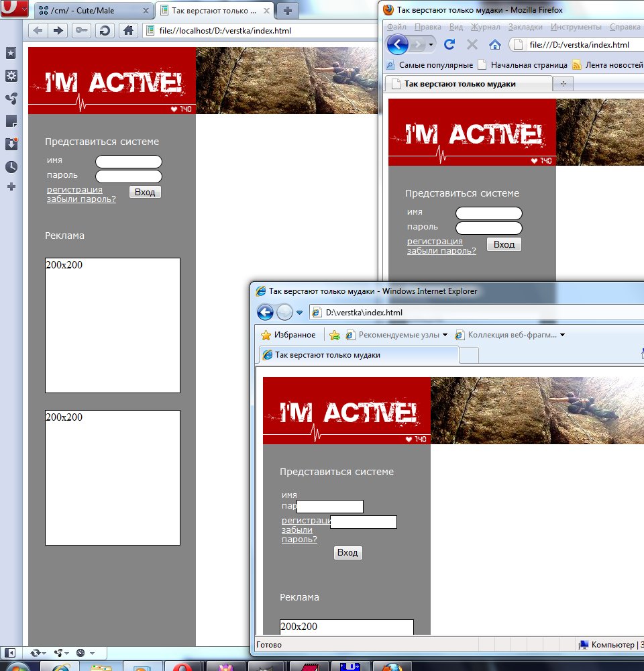Go back in Opera's navigation toolbar
644x671 pixels.
coord(38,30)
